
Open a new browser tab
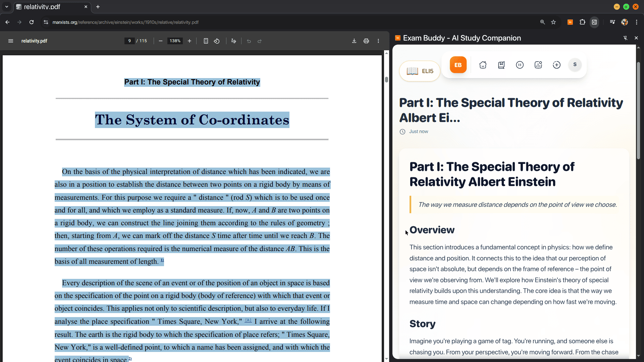click(98, 7)
